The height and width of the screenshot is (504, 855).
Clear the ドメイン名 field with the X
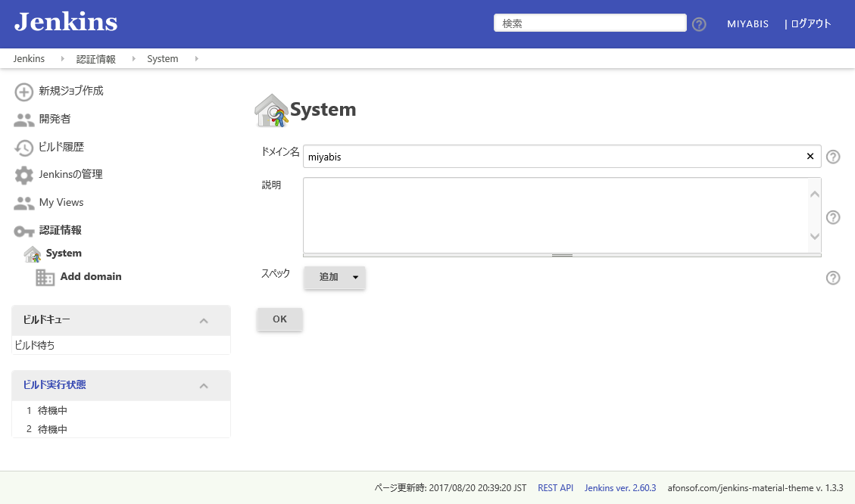(x=810, y=157)
